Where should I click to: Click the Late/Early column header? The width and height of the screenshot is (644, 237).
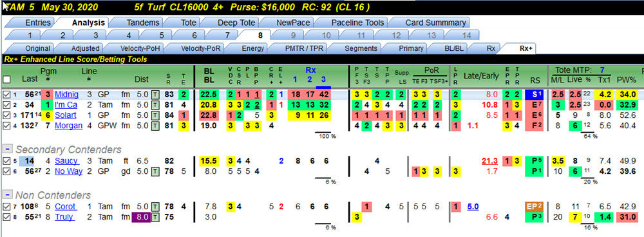(480, 75)
